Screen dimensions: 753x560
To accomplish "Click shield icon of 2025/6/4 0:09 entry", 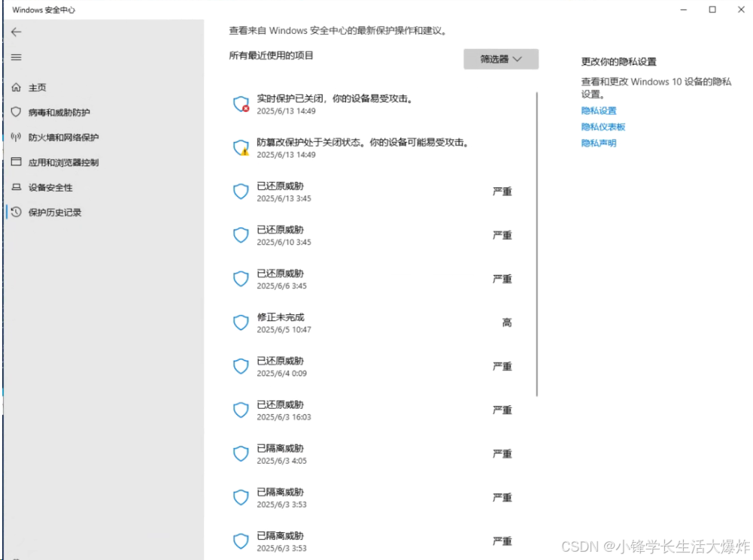I will pyautogui.click(x=241, y=367).
